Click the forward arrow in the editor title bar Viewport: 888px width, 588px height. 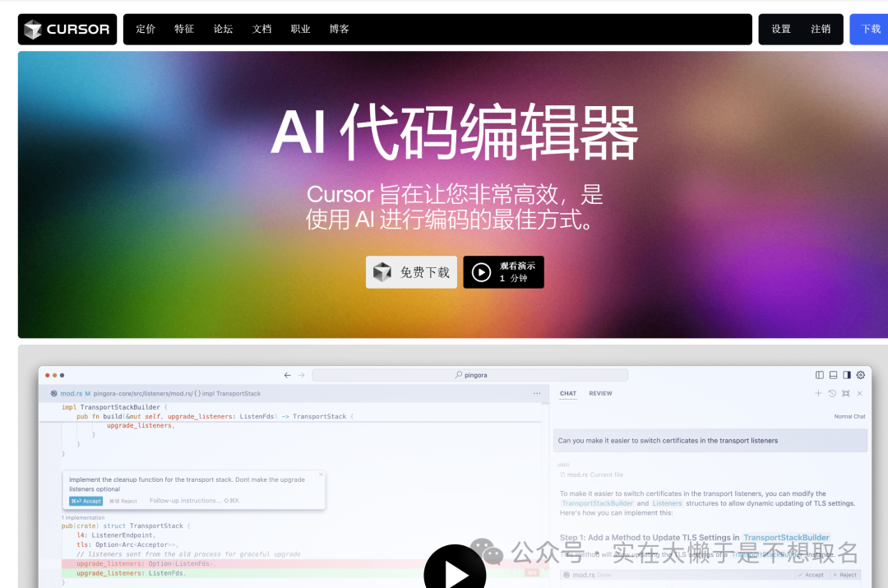(x=301, y=375)
